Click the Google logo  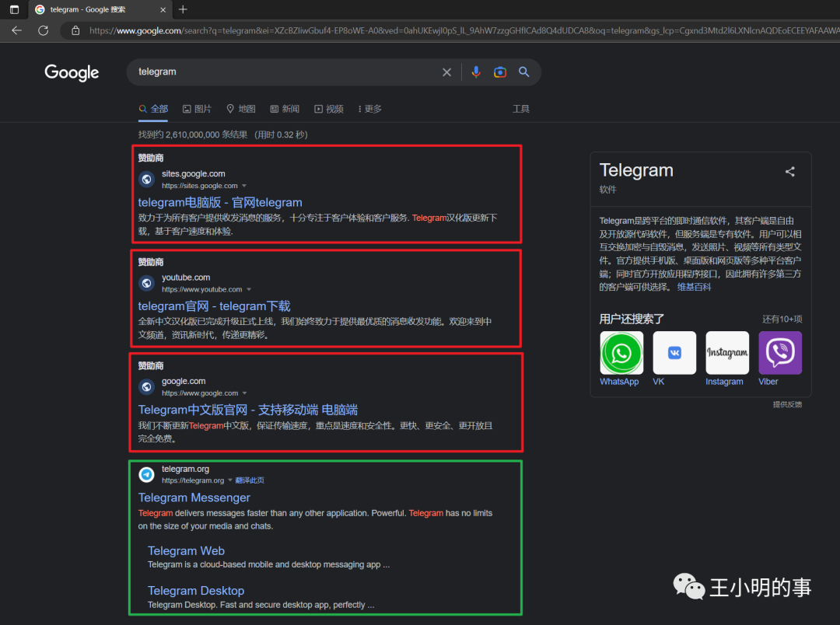[72, 72]
